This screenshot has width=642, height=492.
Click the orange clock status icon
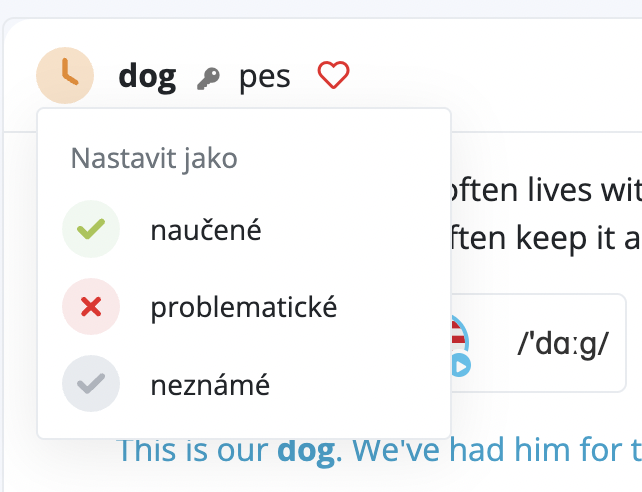click(65, 77)
